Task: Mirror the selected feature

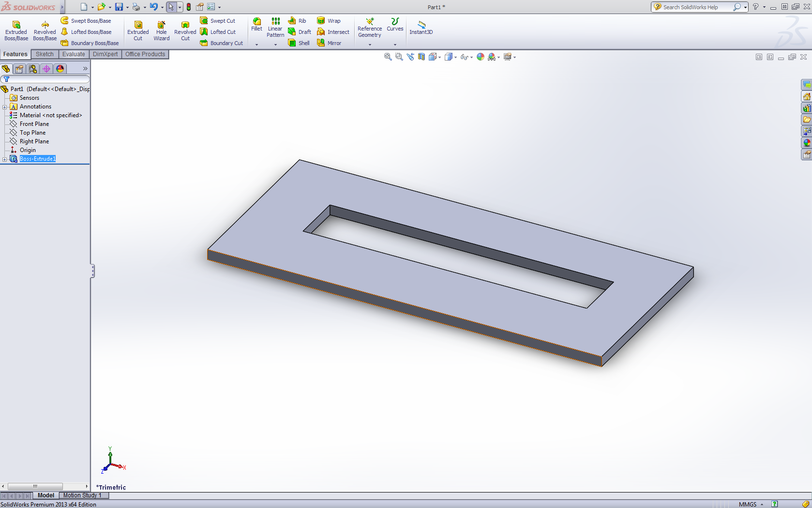Action: 329,43
